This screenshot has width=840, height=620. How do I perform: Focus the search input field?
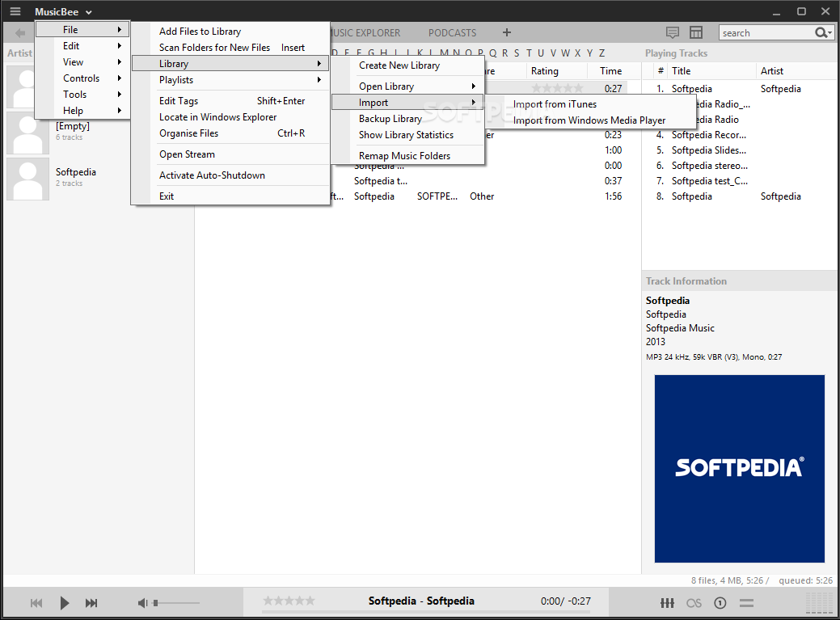(x=766, y=32)
